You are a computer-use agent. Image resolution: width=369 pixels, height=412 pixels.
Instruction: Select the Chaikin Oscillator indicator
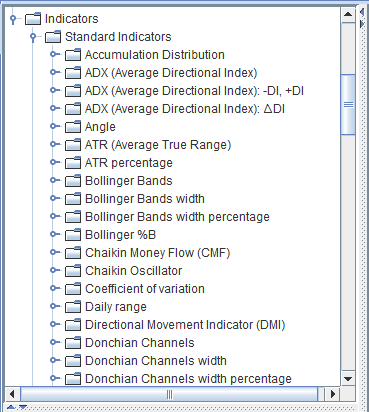click(133, 271)
